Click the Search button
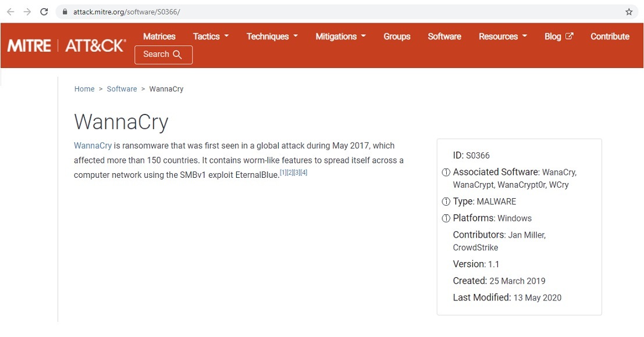This screenshot has height=337, width=644. click(x=163, y=55)
